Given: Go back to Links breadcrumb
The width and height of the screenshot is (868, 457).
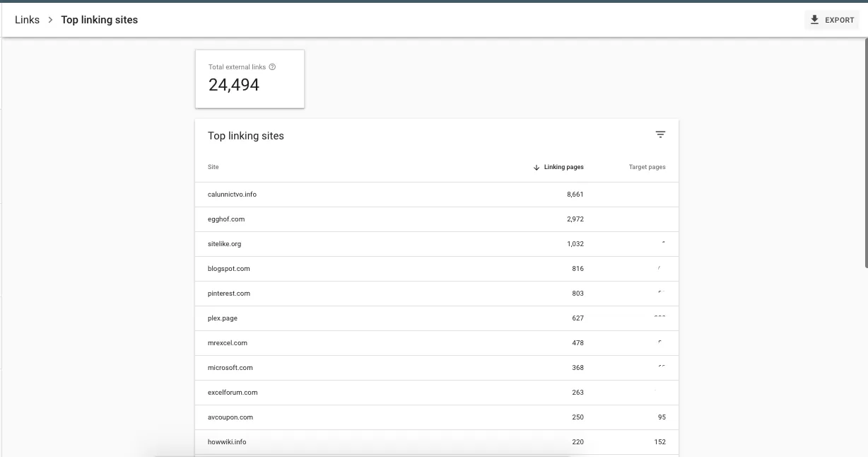Looking at the screenshot, I should coord(27,20).
